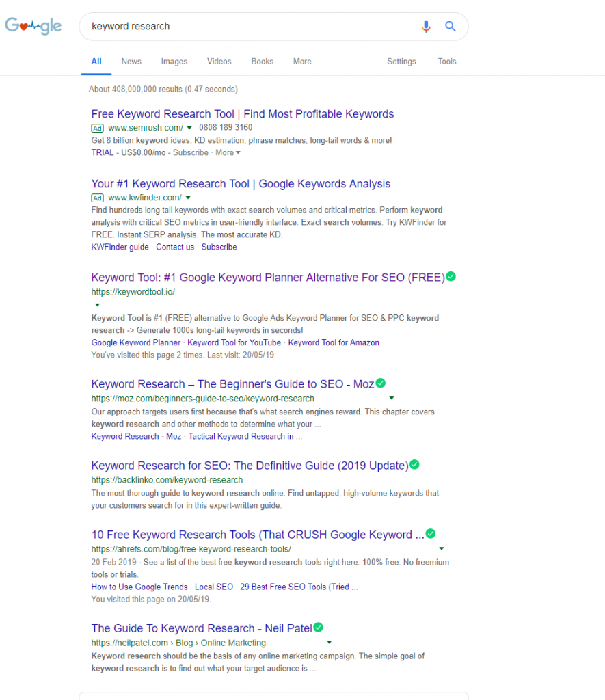The image size is (605, 700).
Task: Open the Local SEO sitelink
Action: pyautogui.click(x=214, y=587)
